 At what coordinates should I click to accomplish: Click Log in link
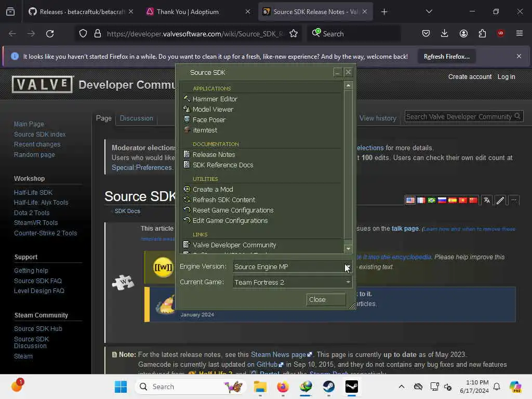[x=506, y=77]
